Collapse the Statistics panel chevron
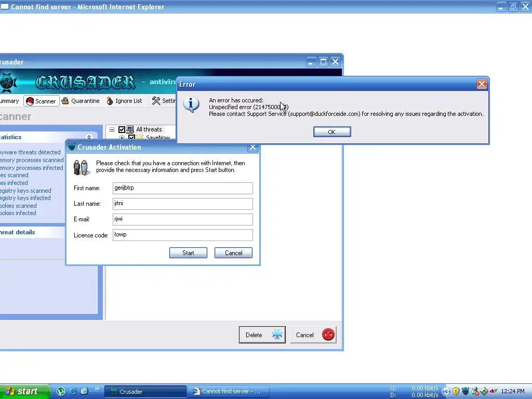Image resolution: width=532 pixels, height=399 pixels. 89,137
